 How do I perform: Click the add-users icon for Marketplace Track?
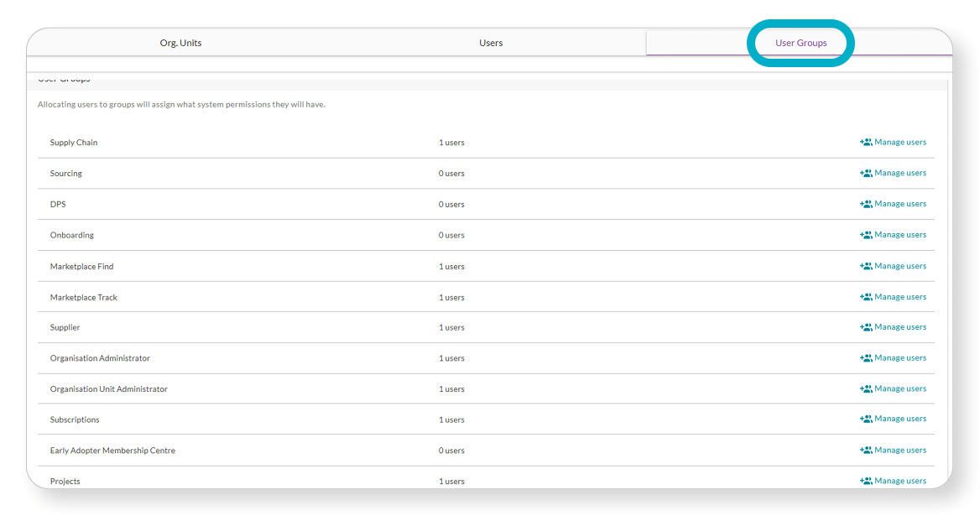(866, 297)
